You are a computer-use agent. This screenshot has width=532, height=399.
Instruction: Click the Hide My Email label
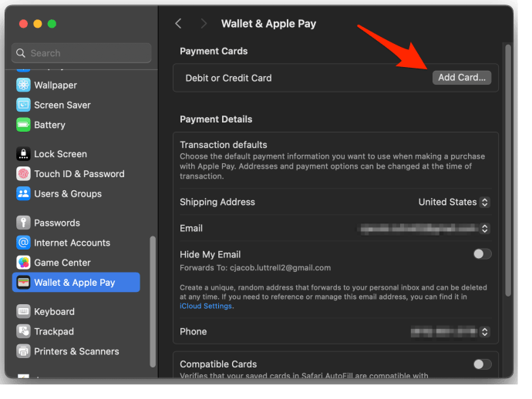pos(210,255)
